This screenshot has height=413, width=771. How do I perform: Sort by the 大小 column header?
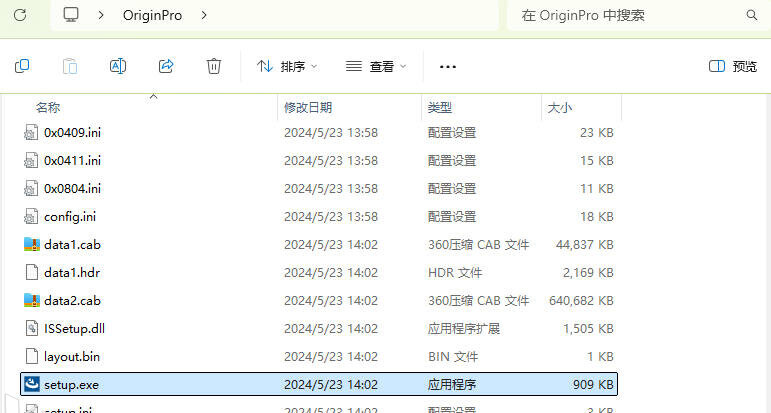(x=560, y=108)
